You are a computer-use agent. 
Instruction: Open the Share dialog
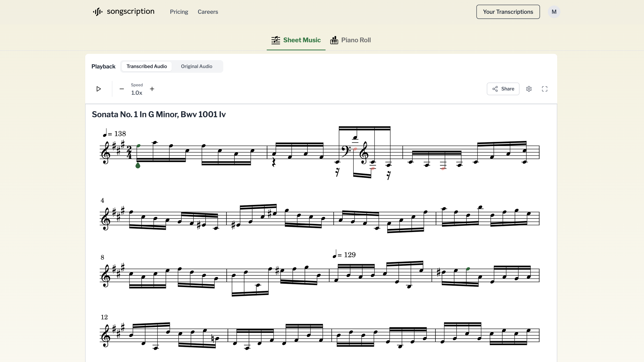[x=502, y=89]
